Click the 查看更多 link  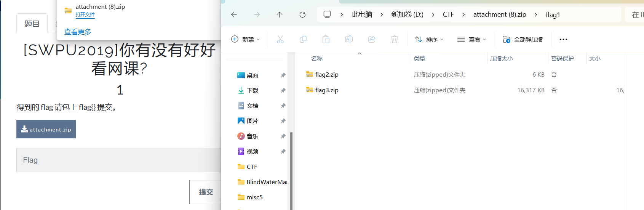[78, 32]
